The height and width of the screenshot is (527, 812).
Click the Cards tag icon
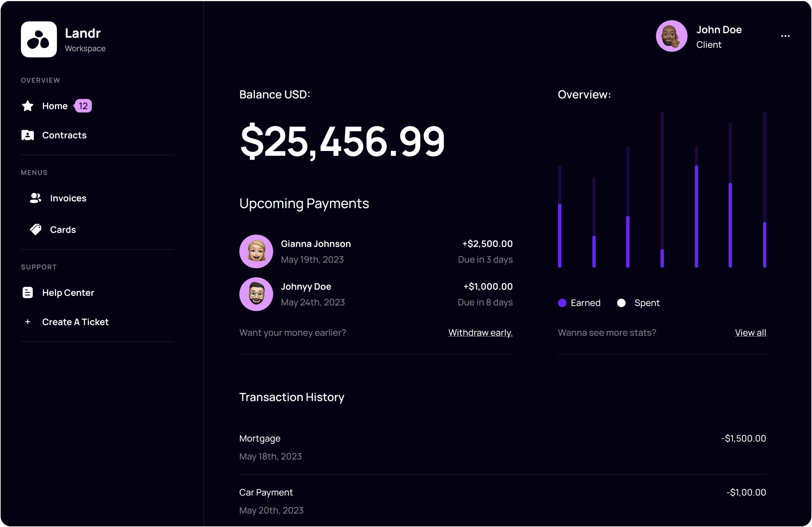click(x=35, y=230)
